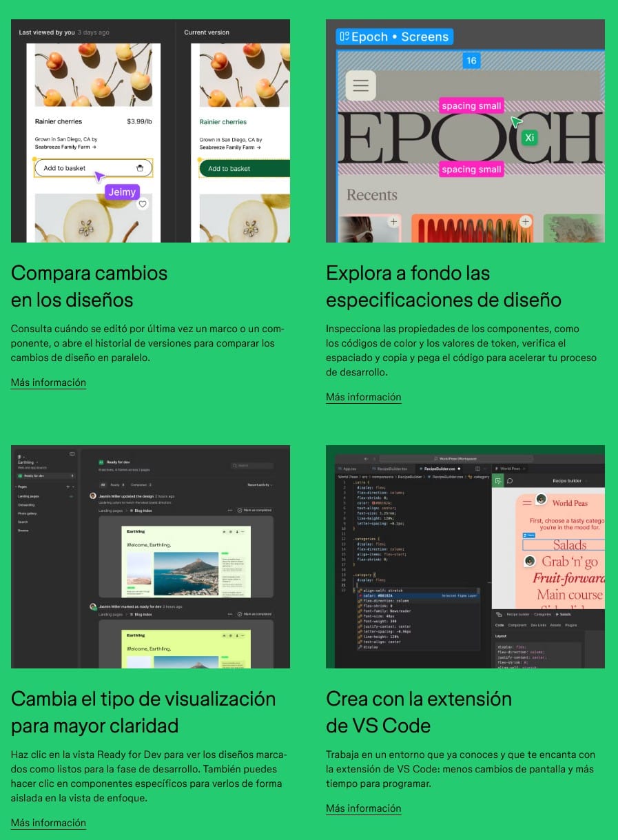618x840 pixels.
Task: Click the split editor icon in VS Code
Action: click(x=477, y=469)
